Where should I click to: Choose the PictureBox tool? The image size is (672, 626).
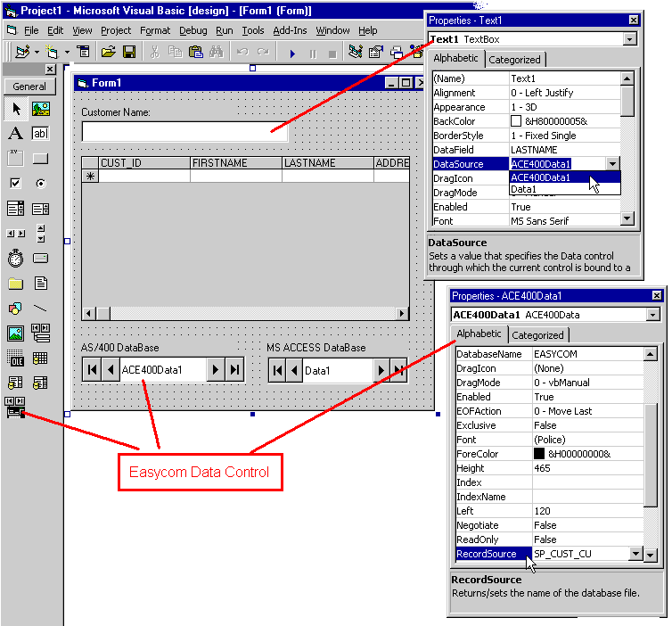(x=40, y=109)
